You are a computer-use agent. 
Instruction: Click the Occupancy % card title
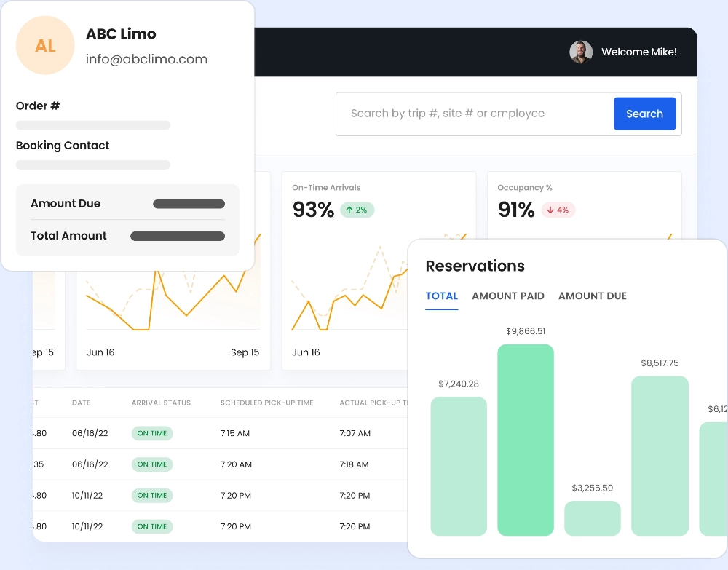[x=525, y=188]
